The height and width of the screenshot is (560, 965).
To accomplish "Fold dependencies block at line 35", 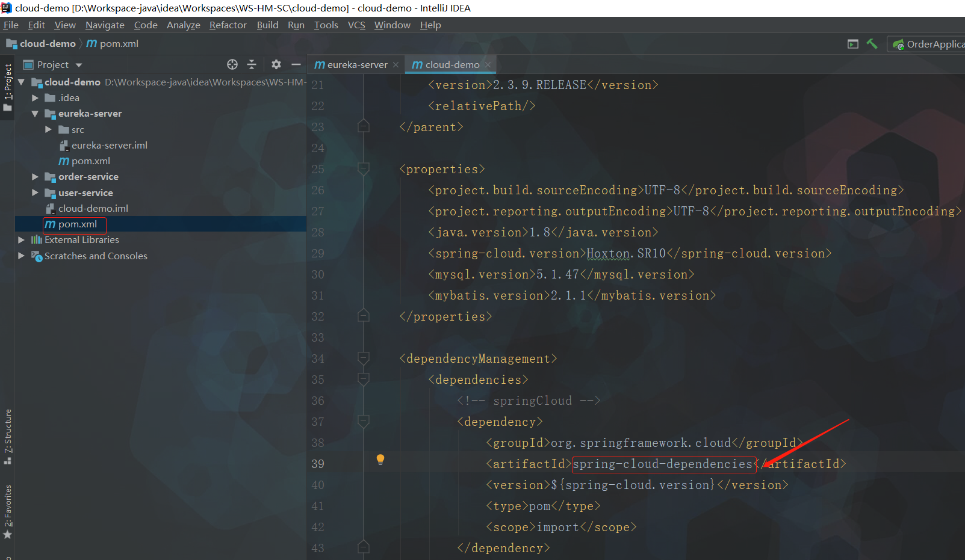I will coord(363,380).
